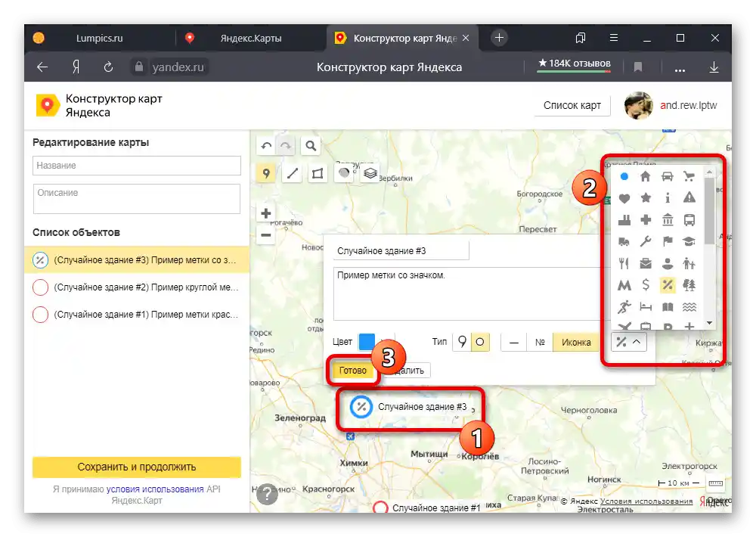The image size is (756, 537).
Task: Select the medical cross icon
Action: [x=646, y=220]
